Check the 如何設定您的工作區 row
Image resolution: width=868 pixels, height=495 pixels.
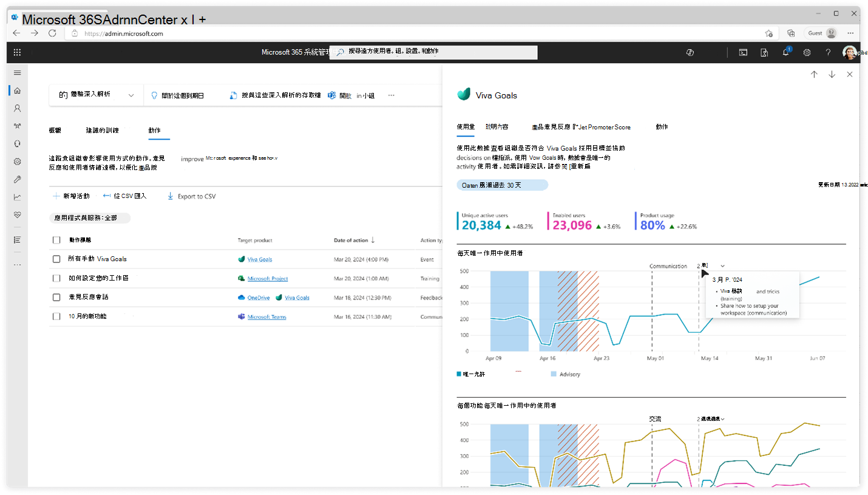(x=56, y=278)
